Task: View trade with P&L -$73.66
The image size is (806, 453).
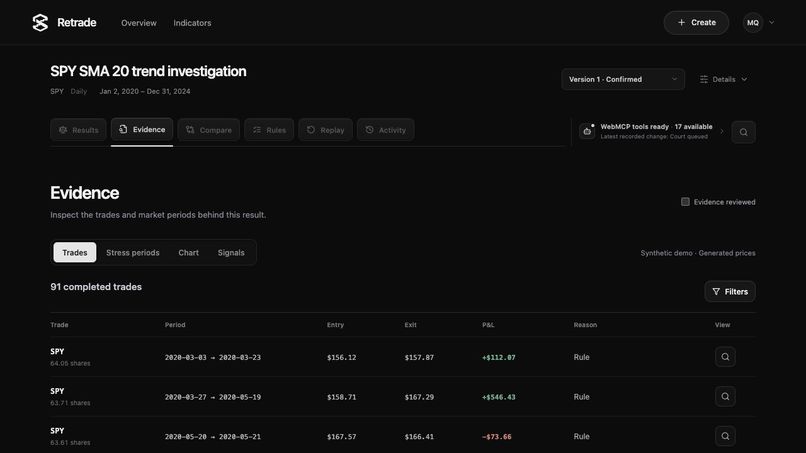Action: point(725,436)
